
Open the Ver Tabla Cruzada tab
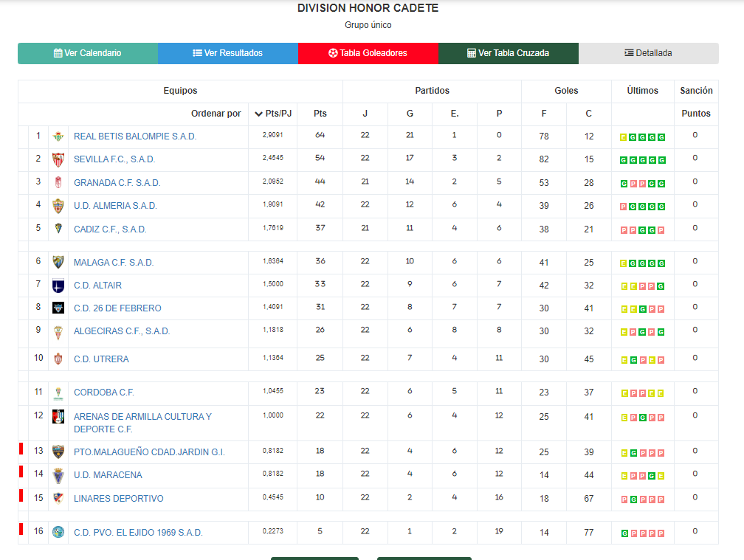coord(508,53)
